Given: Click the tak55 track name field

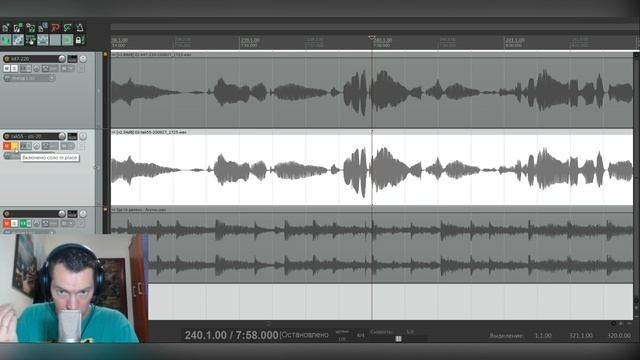Looking at the screenshot, I should [x=34, y=136].
